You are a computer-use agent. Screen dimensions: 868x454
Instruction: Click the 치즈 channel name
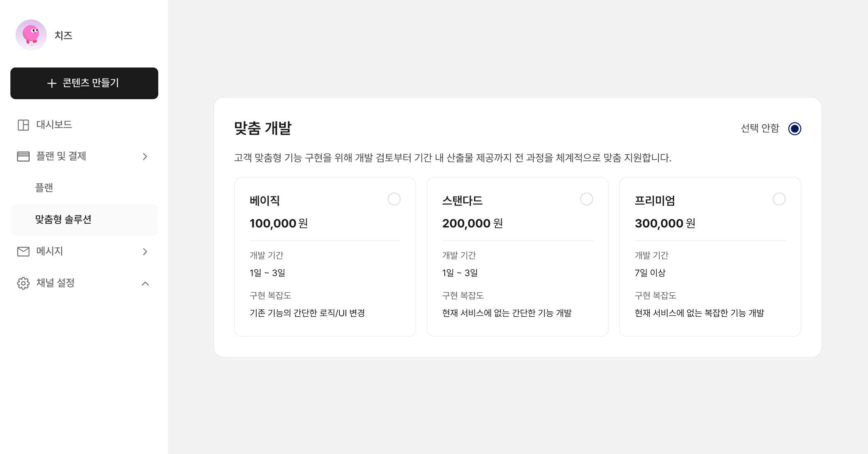tap(64, 36)
